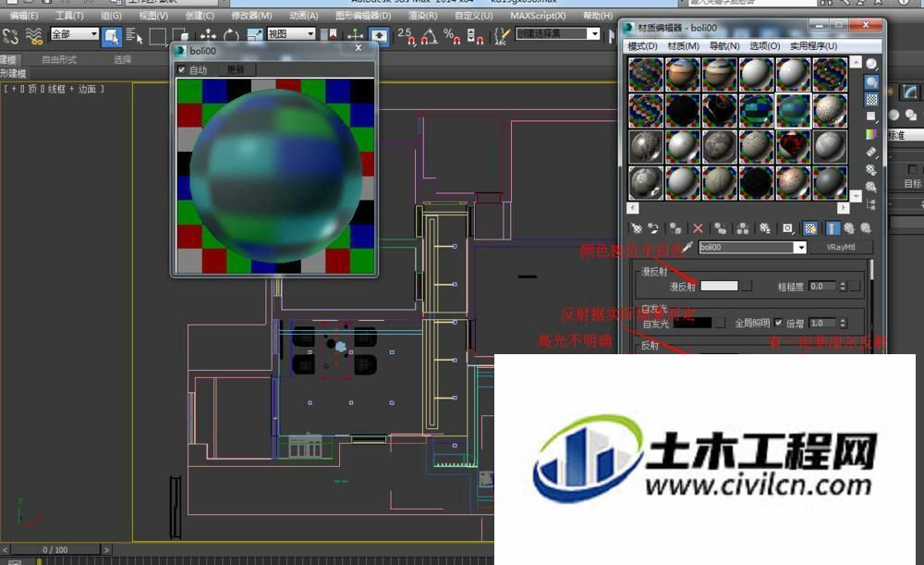The width and height of the screenshot is (924, 565).
Task: Click the map button next to 自发光 color
Action: coord(720,323)
